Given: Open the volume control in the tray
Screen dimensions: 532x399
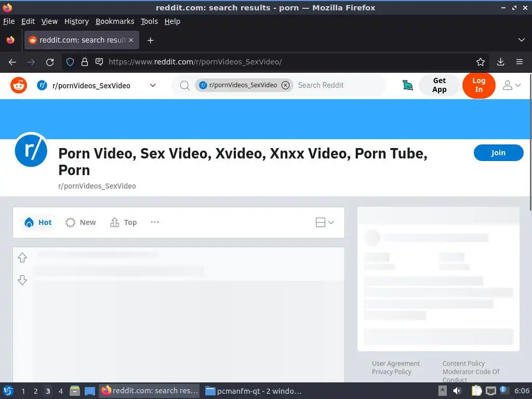Looking at the screenshot, I should click(457, 391).
